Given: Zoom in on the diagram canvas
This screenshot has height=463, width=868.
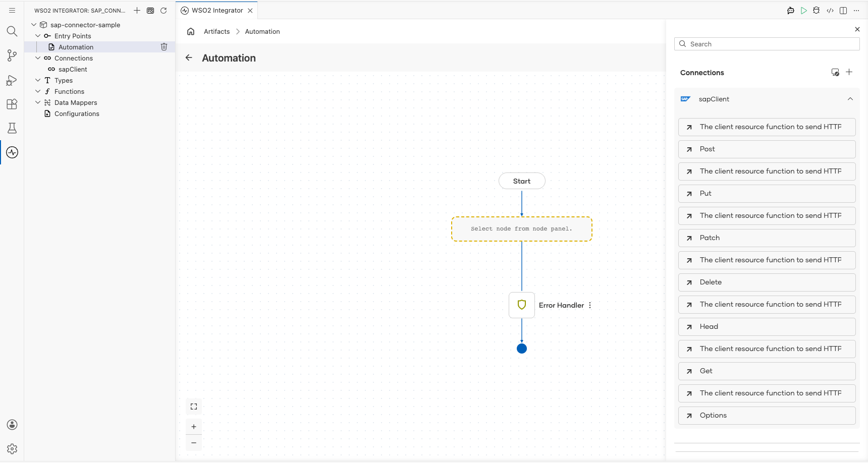Looking at the screenshot, I should tap(194, 427).
